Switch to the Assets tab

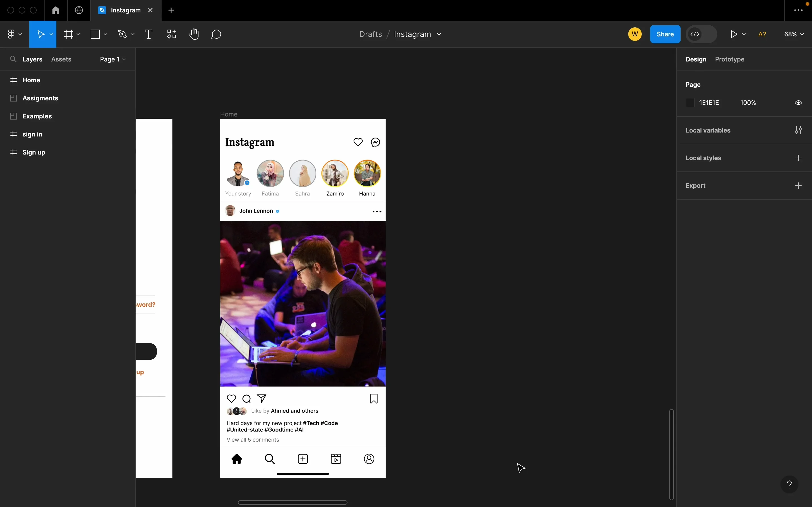[x=61, y=59]
